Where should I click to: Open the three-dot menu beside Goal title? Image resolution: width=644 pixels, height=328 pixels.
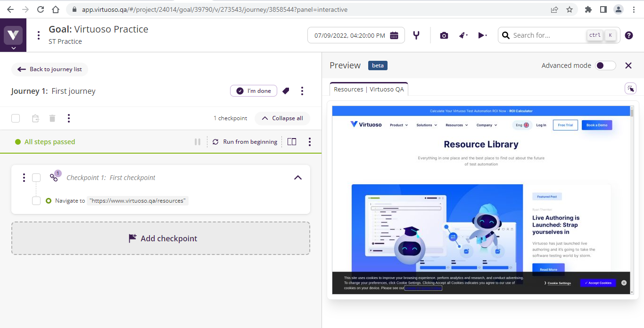(39, 35)
